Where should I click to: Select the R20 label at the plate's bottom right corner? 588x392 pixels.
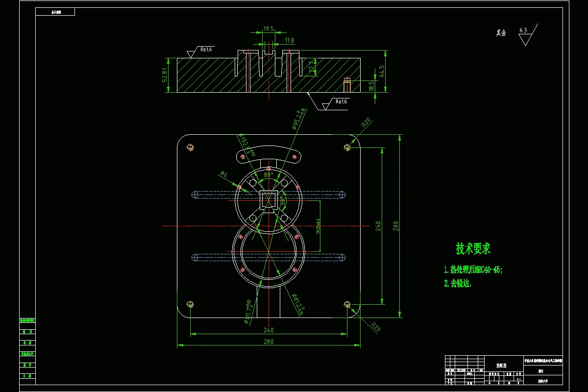click(376, 326)
